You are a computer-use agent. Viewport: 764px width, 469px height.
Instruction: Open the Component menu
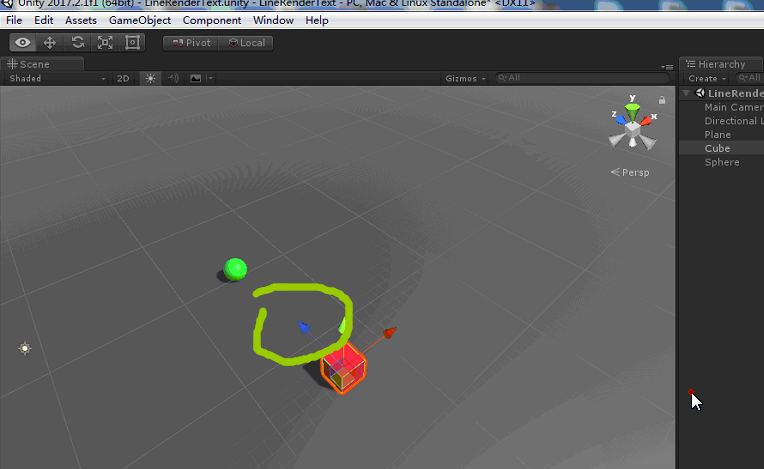212,20
